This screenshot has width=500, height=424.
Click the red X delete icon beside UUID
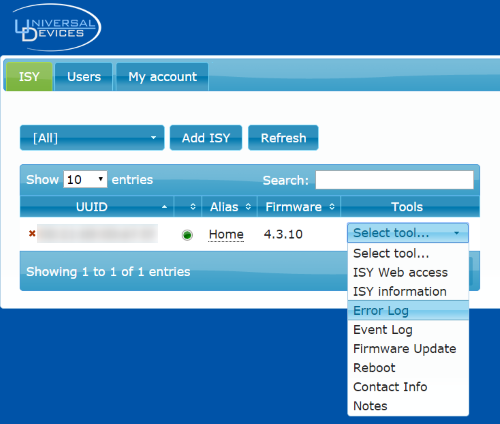[32, 233]
